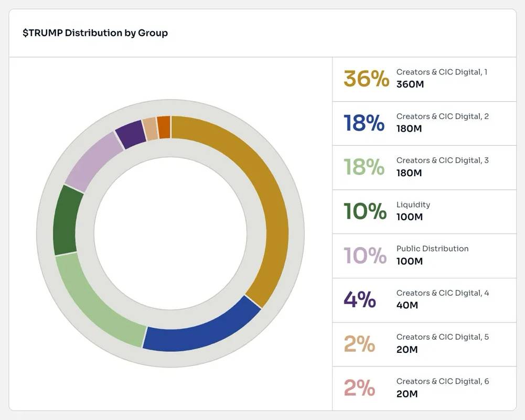Image resolution: width=525 pixels, height=420 pixels.
Task: Select the $TRUMP Distribution by Group title
Action: pyautogui.click(x=95, y=33)
